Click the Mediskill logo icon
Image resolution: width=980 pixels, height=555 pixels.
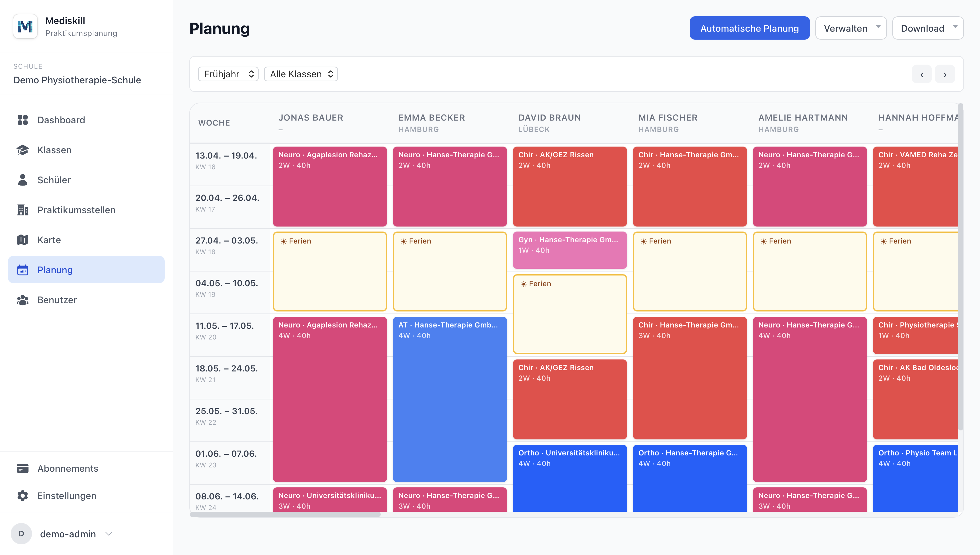pyautogui.click(x=25, y=26)
